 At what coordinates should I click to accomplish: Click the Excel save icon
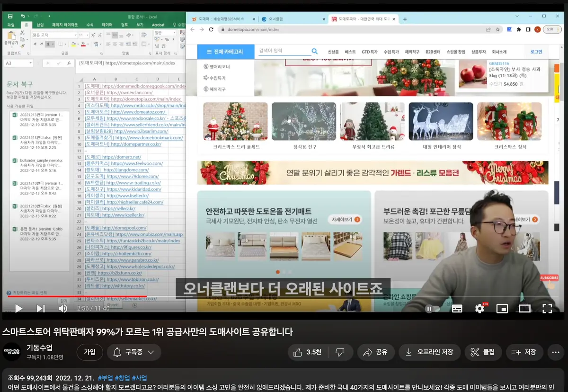(x=11, y=17)
